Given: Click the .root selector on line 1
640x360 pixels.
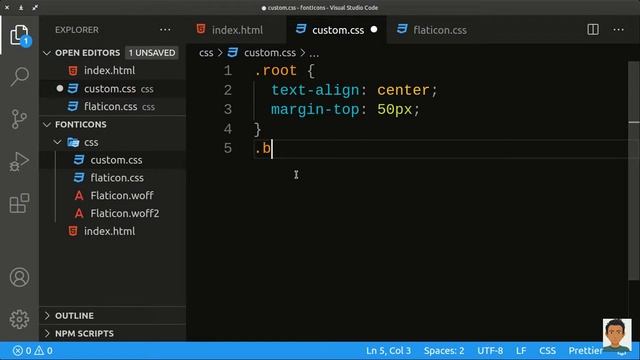Looking at the screenshot, I should click(x=275, y=71).
